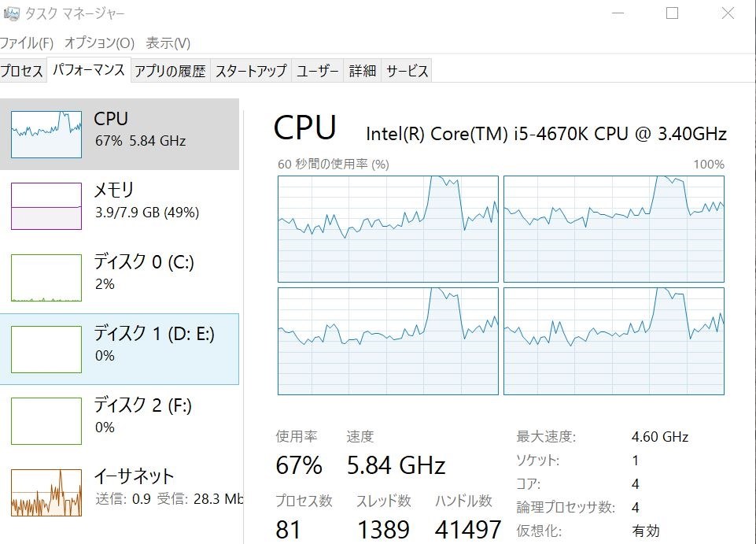
Task: Click the Task Manager app icon in title bar
Action: tap(11, 13)
